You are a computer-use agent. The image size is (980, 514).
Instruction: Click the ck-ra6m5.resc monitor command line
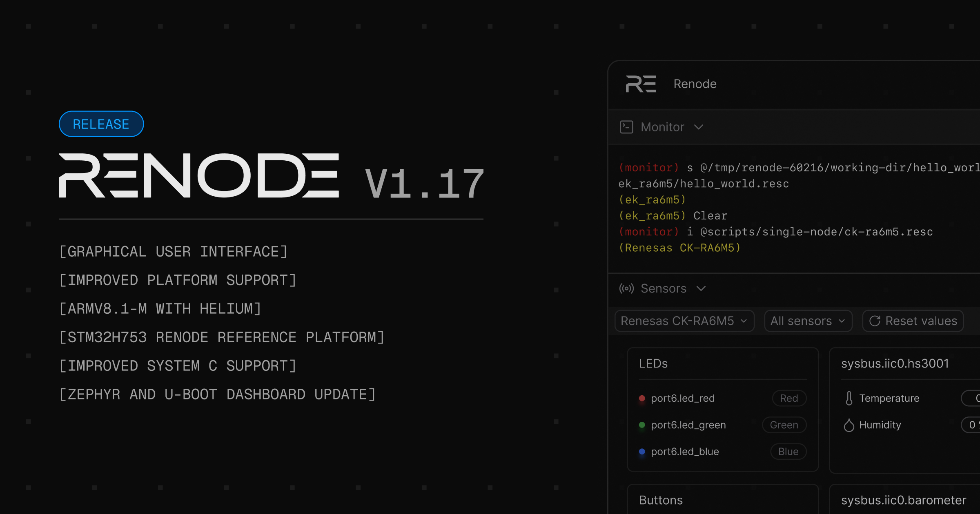pos(776,232)
